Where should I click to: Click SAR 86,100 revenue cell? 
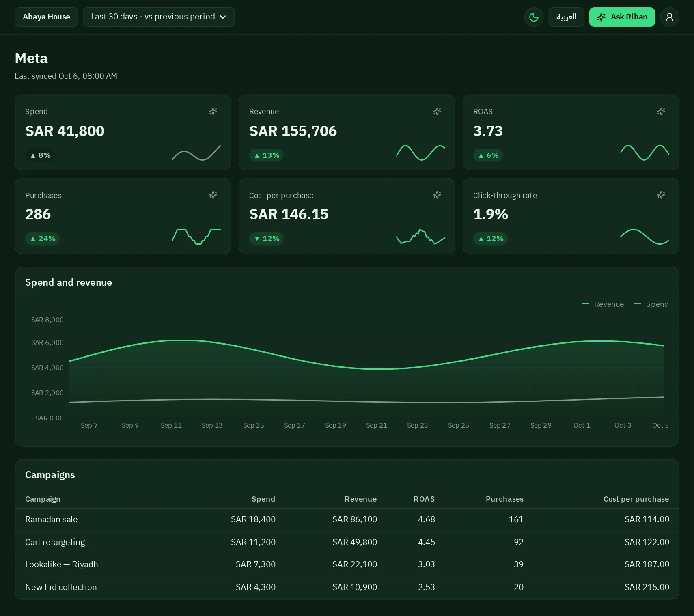tap(355, 519)
